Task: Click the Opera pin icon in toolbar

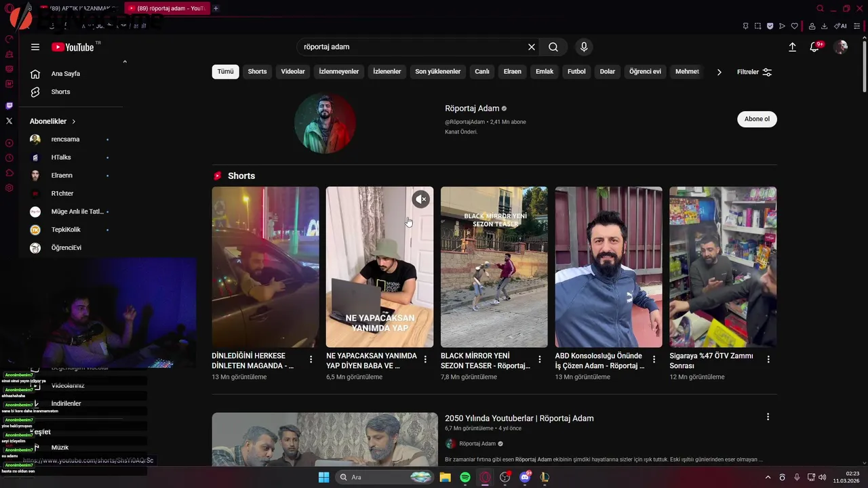Action: coord(745,26)
